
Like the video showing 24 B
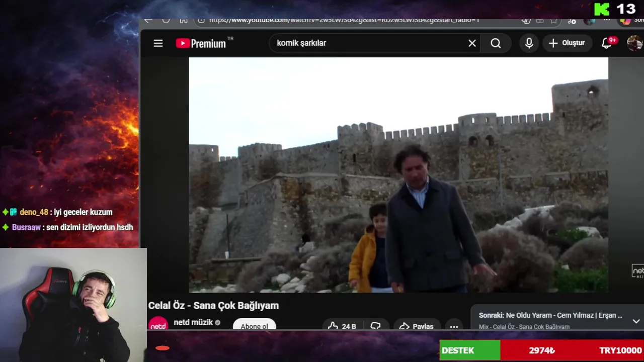pos(342,325)
